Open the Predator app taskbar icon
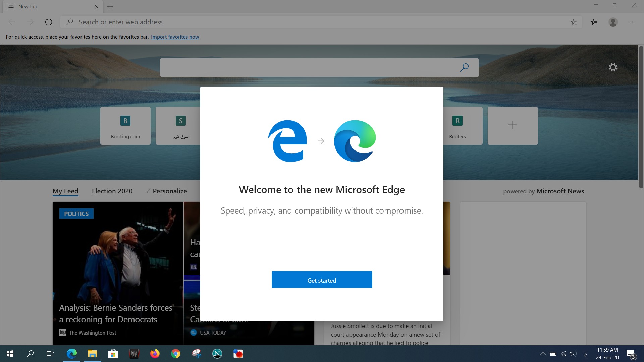 click(x=134, y=354)
